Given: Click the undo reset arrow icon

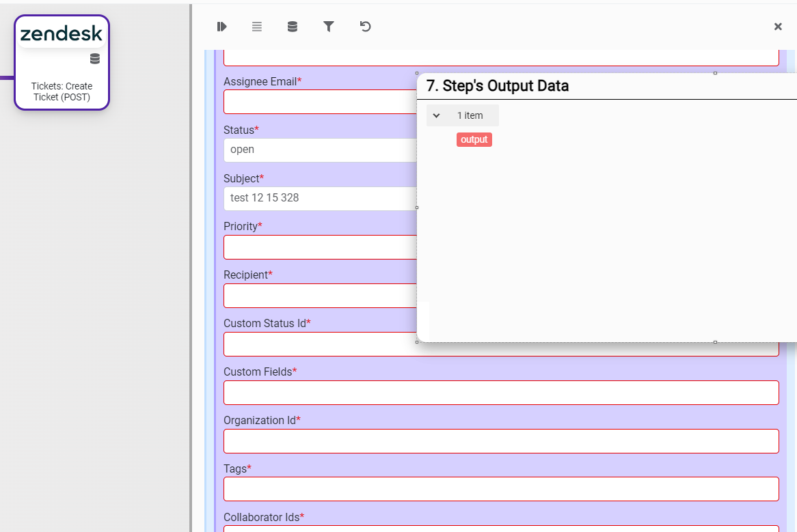Looking at the screenshot, I should click(x=365, y=27).
